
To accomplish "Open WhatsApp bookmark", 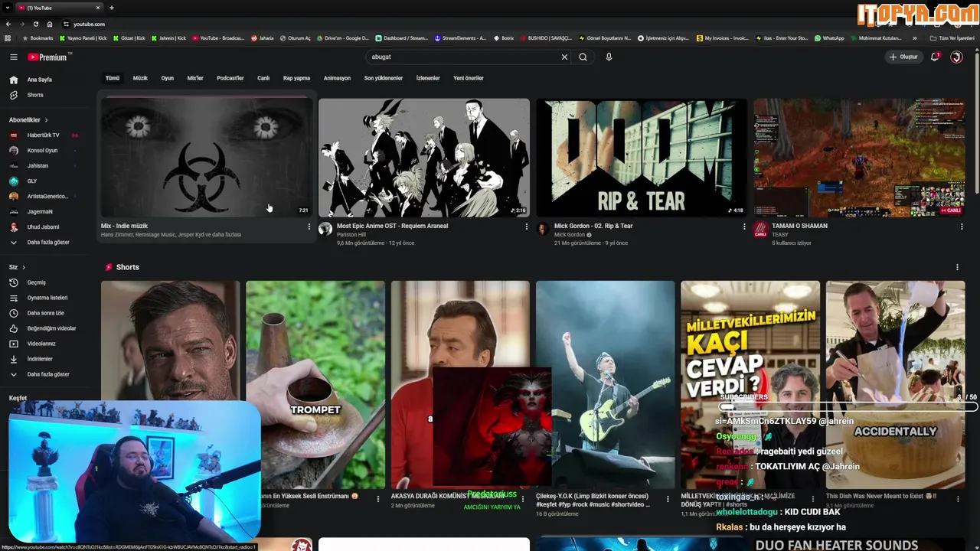I will tap(829, 38).
